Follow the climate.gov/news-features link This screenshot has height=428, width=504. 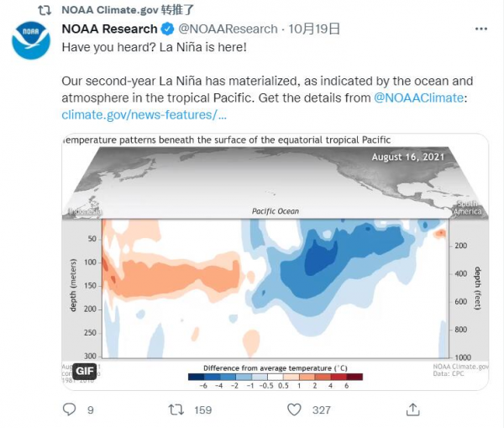pyautogui.click(x=144, y=114)
